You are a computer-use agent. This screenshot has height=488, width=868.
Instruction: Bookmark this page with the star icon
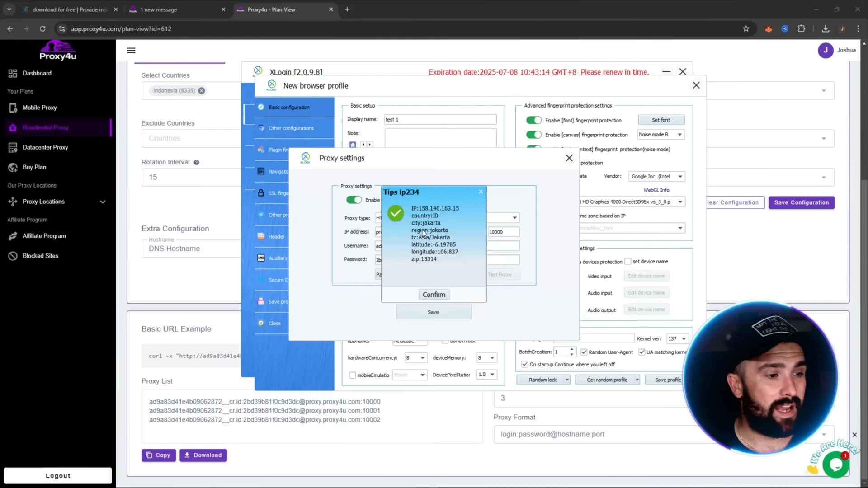tap(746, 28)
